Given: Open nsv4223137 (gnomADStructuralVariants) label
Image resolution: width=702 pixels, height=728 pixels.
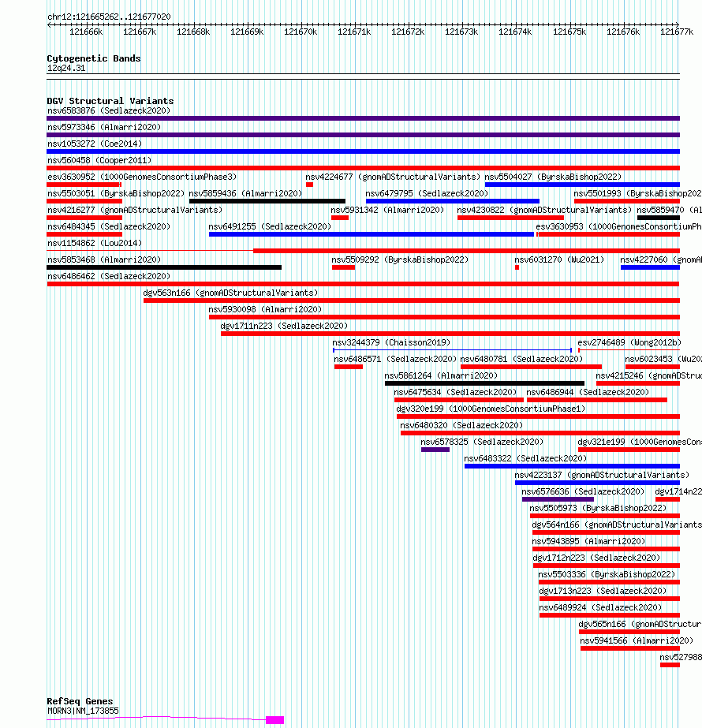Looking at the screenshot, I should 602,475.
